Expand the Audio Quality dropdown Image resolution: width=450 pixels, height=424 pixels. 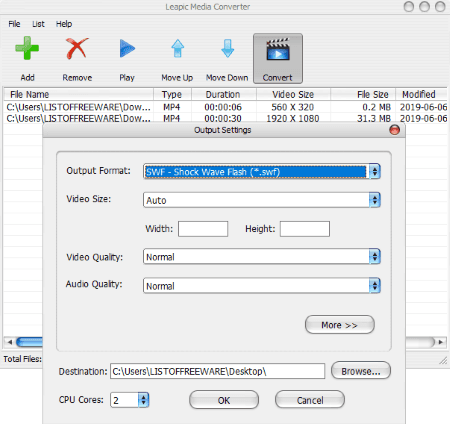pyautogui.click(x=375, y=286)
